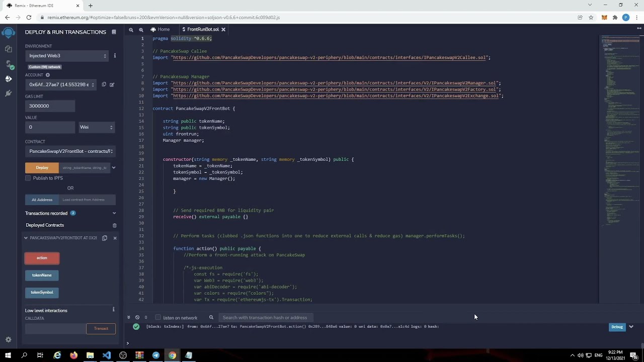Run the red action function button
644x362 pixels.
click(x=42, y=258)
